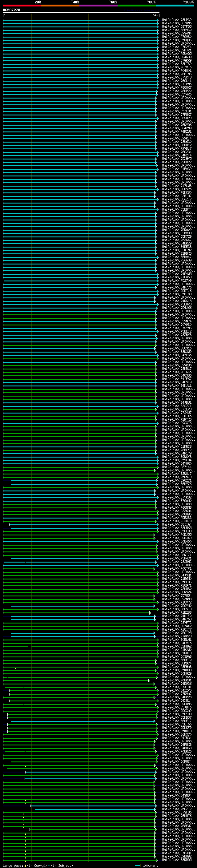Click the cyan ~100% identity color bar
The image size is (197, 868).
click(x=175, y=6)
